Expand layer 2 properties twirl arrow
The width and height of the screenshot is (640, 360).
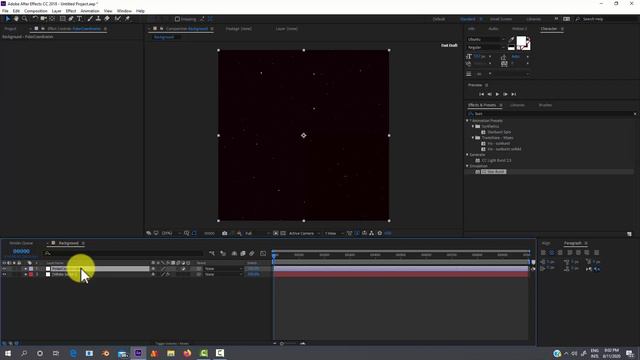point(25,274)
